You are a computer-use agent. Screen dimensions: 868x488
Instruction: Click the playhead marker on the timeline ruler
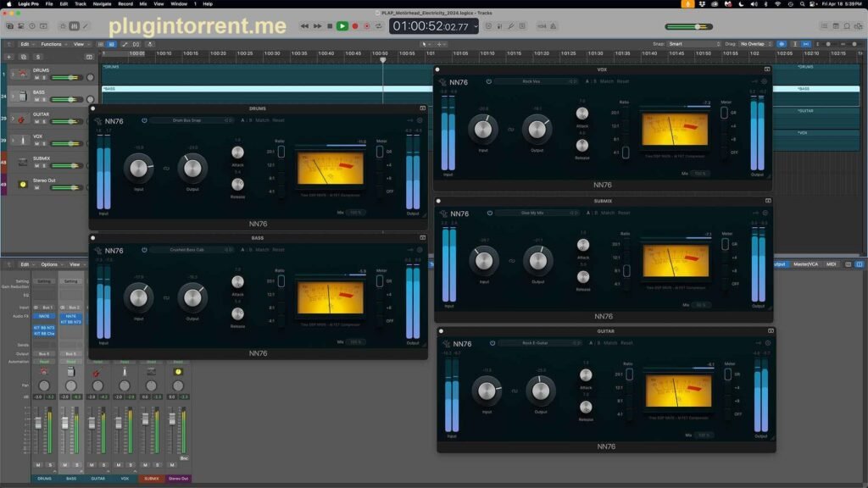click(x=382, y=60)
